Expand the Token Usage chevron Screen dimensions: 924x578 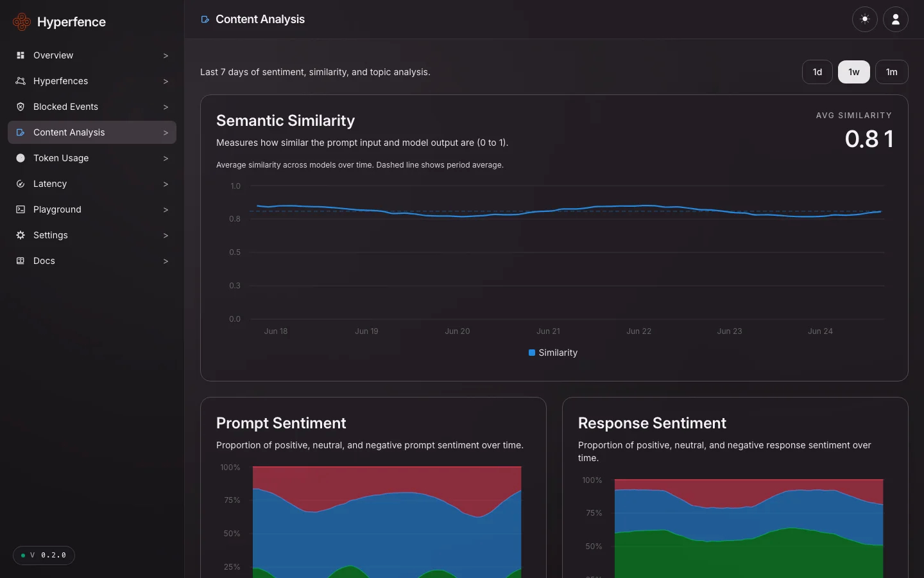pyautogui.click(x=166, y=159)
